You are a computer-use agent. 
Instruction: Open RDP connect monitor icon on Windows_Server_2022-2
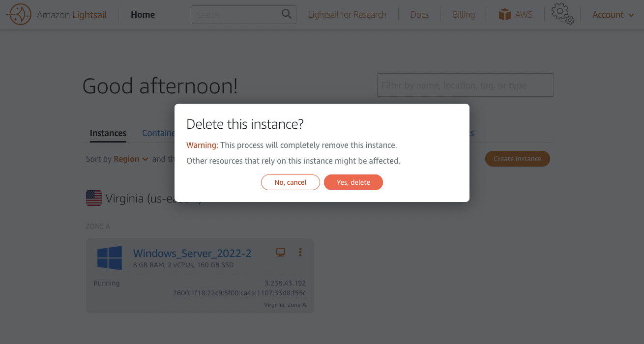click(281, 253)
